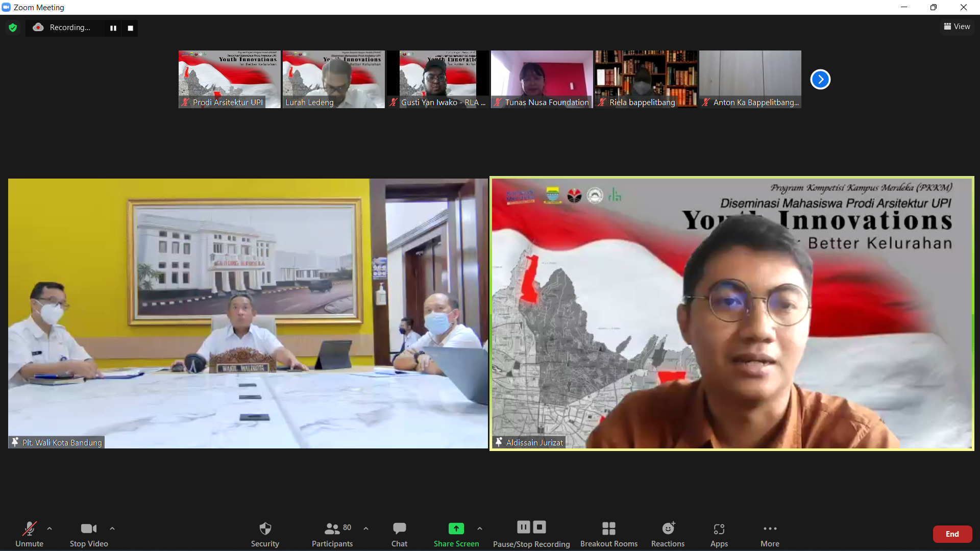Click the Plt. Wali Kota Bandung video
The image size is (980, 551).
tap(248, 313)
